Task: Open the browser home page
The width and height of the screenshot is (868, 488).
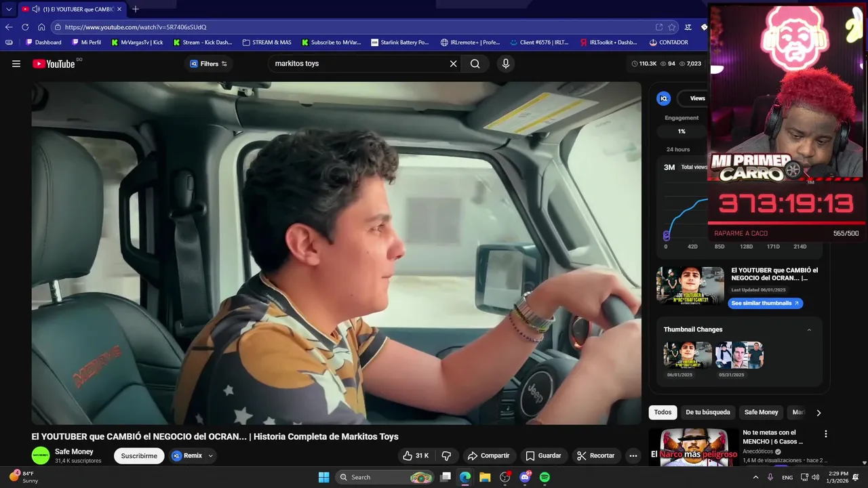Action: [x=41, y=27]
